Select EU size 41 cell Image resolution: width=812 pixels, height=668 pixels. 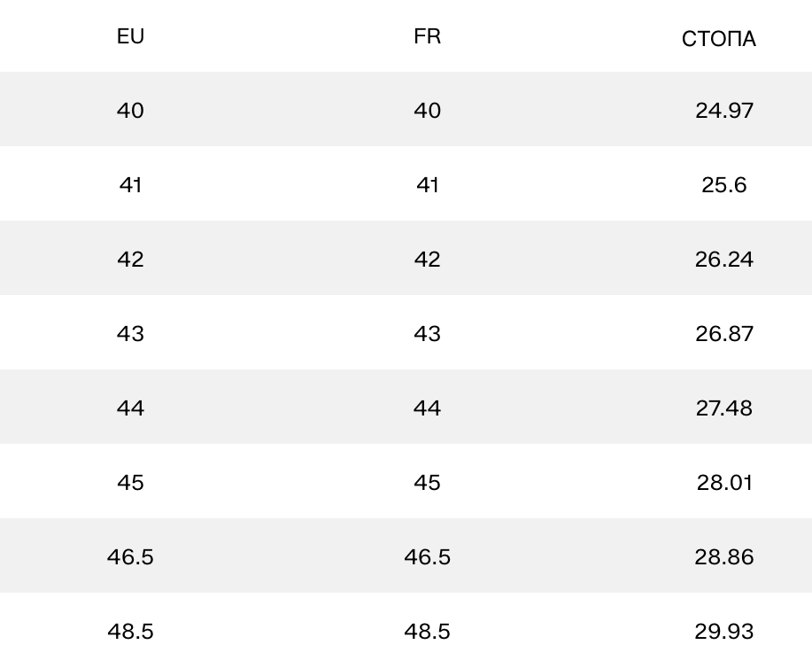[x=130, y=185]
